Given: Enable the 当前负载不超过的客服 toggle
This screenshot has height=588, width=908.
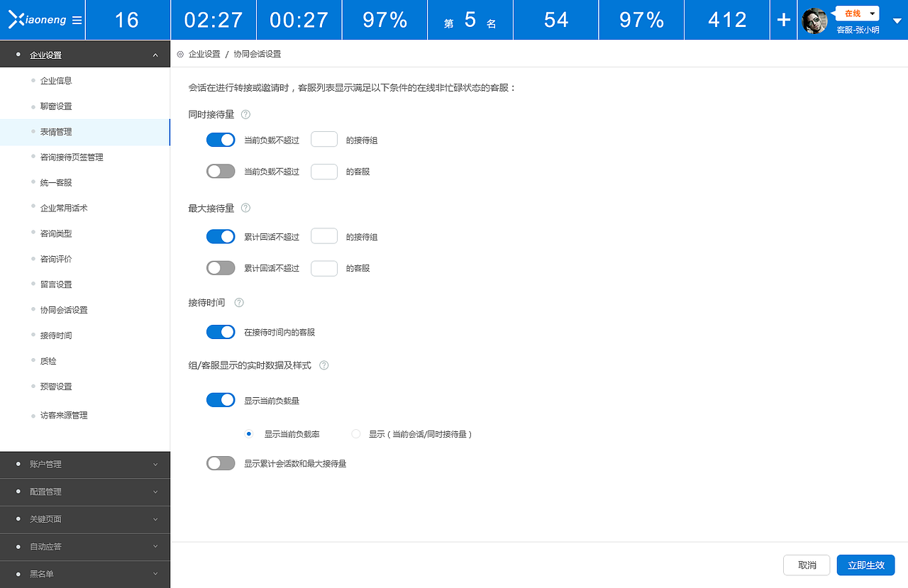Looking at the screenshot, I should pyautogui.click(x=221, y=171).
